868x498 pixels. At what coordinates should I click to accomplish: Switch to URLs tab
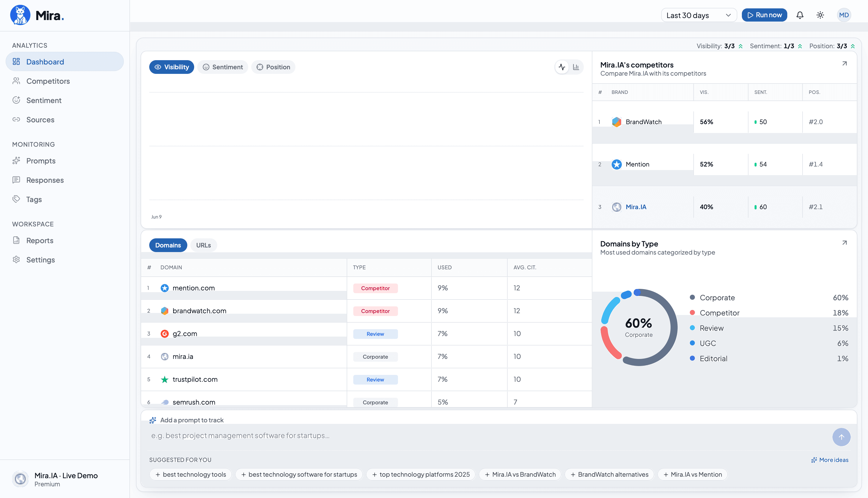pos(204,245)
